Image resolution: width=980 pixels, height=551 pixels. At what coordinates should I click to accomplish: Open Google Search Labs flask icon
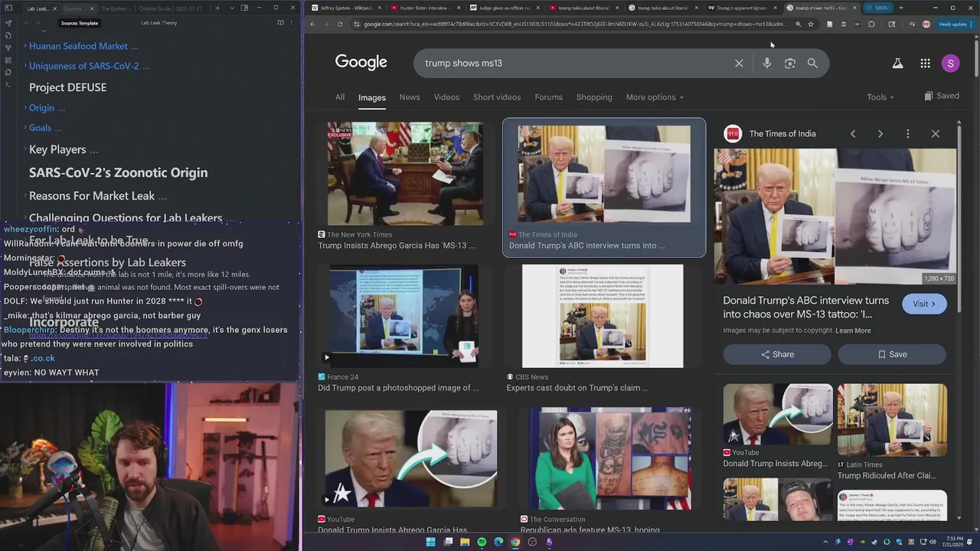click(897, 64)
